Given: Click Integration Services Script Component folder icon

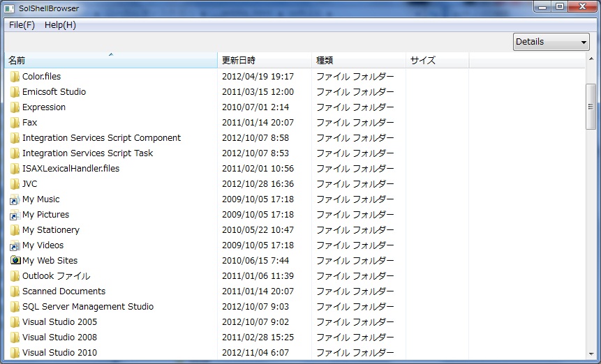Looking at the screenshot, I should click(x=15, y=138).
